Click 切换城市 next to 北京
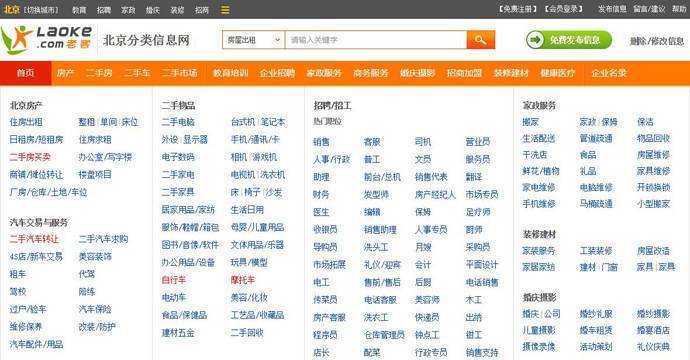 40,10
